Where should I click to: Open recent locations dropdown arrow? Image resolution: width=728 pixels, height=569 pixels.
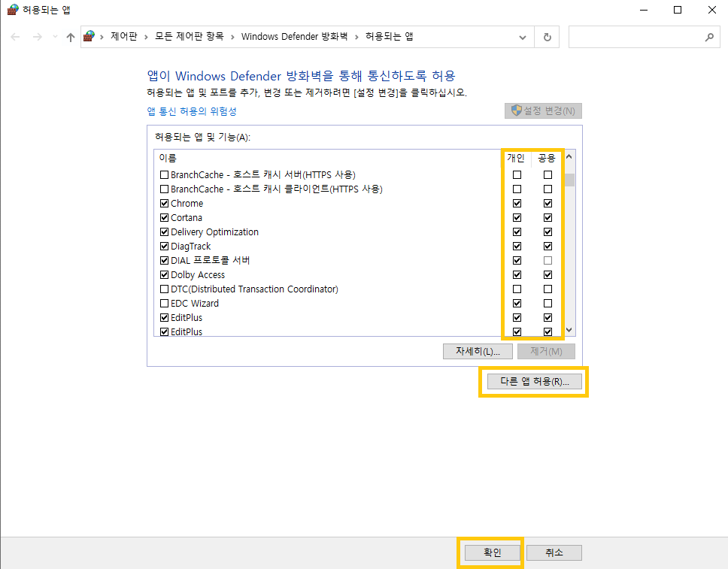pyautogui.click(x=55, y=37)
